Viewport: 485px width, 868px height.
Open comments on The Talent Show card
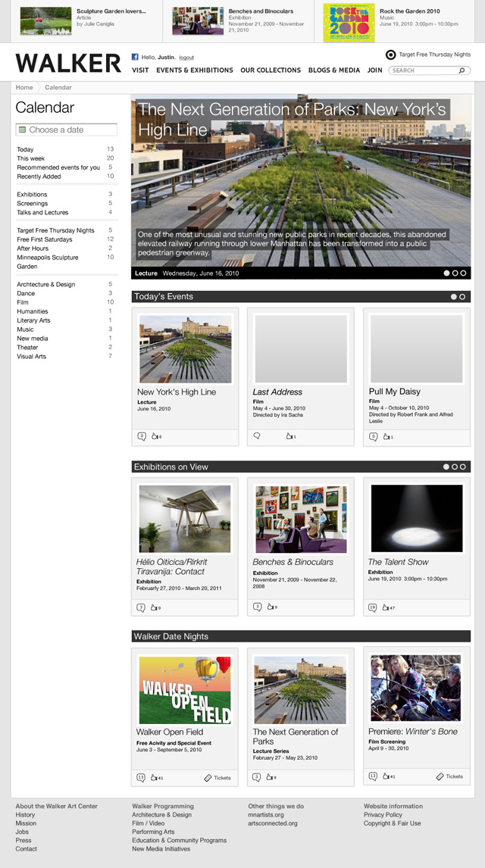pos(373,607)
